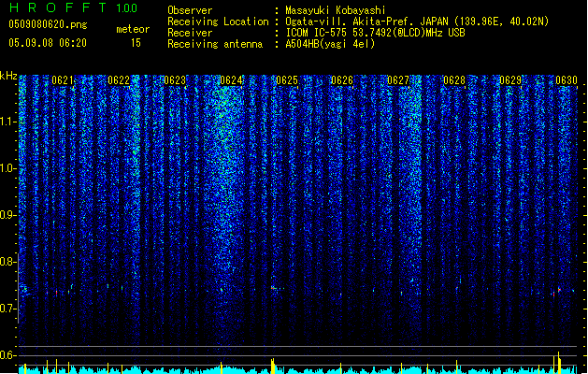Click the HROFFT title text
The height and width of the screenshot is (374, 588).
[x=57, y=7]
